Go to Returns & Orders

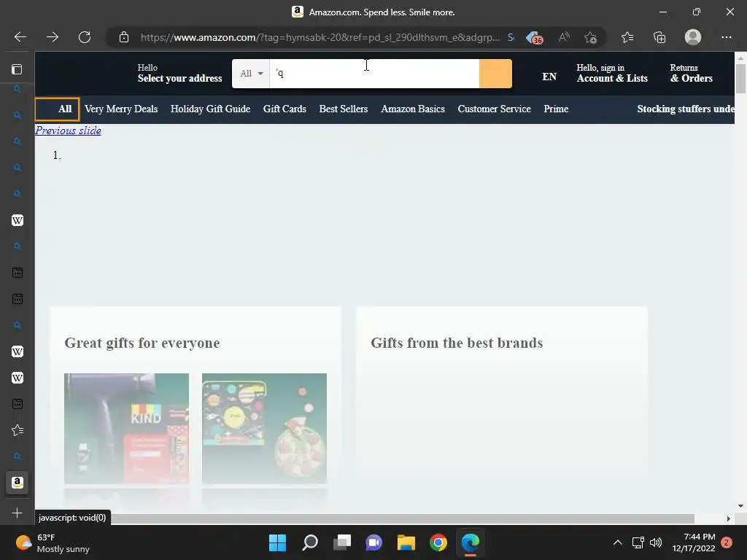[692, 74]
